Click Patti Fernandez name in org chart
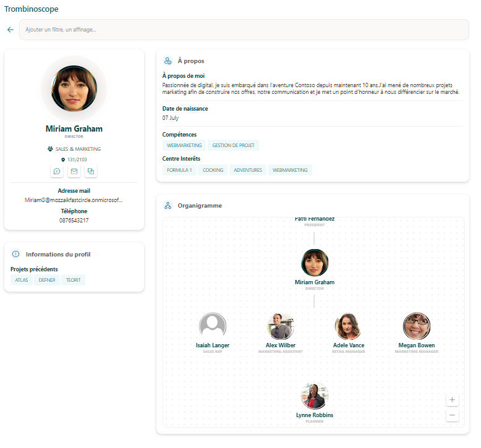 click(x=315, y=219)
